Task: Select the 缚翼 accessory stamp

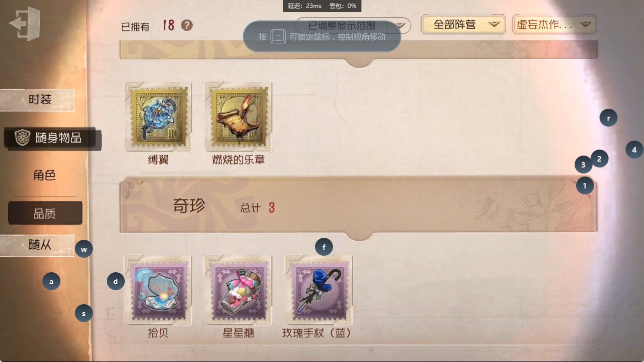Action: [x=158, y=117]
